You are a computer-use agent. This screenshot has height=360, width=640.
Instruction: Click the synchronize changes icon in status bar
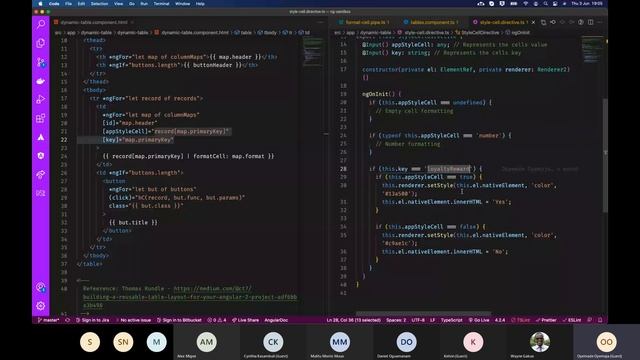click(68, 320)
